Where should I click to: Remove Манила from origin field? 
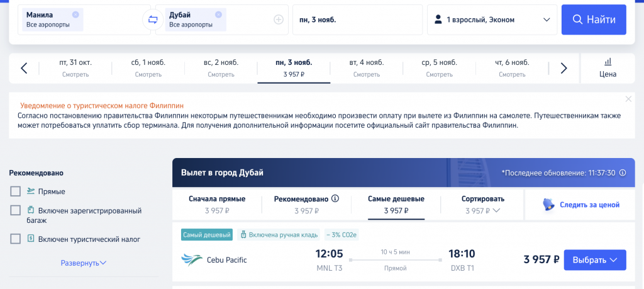(75, 14)
